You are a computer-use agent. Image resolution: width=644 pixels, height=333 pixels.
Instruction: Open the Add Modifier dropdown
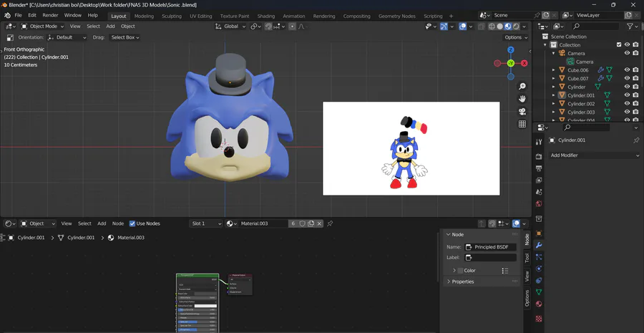(595, 155)
